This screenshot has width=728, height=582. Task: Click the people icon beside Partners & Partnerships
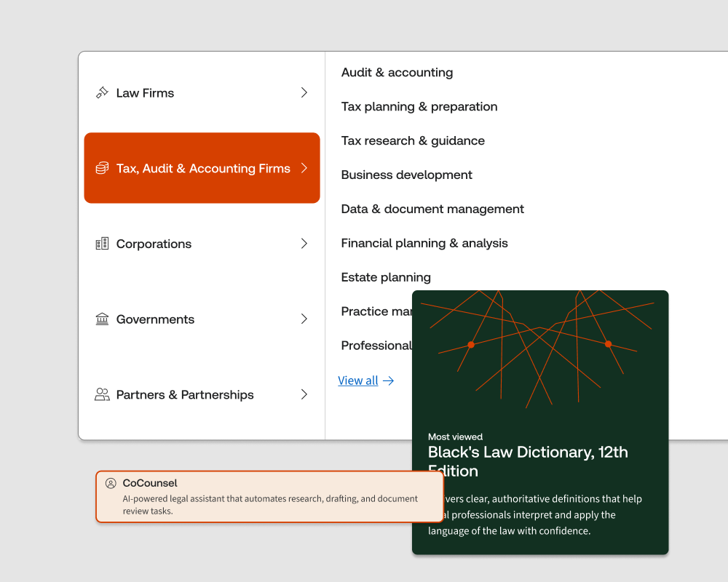click(x=102, y=394)
